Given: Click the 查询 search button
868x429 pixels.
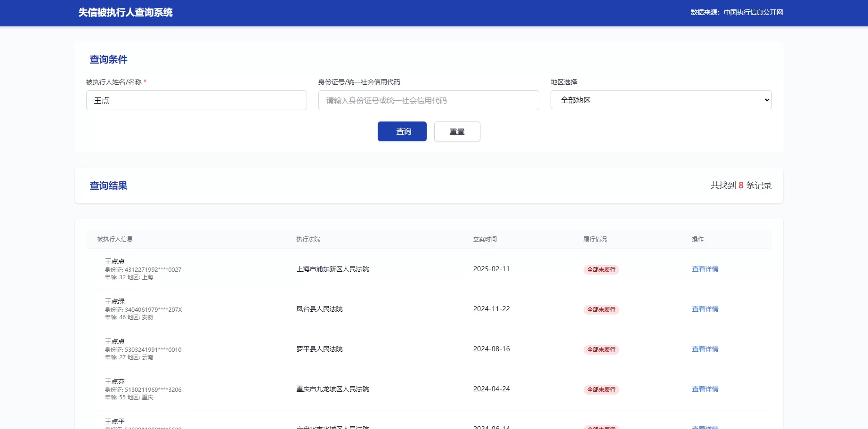Looking at the screenshot, I should tap(402, 131).
